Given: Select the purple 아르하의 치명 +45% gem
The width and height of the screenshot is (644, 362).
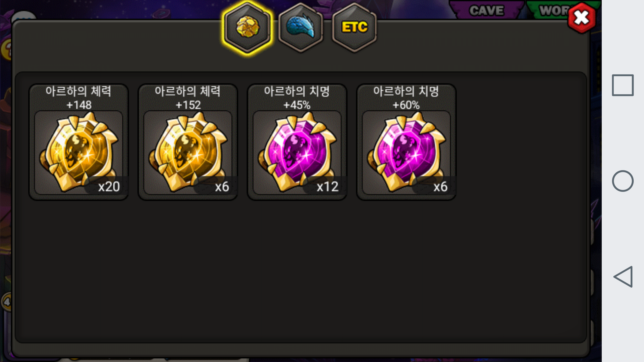Looking at the screenshot, I should tap(297, 142).
